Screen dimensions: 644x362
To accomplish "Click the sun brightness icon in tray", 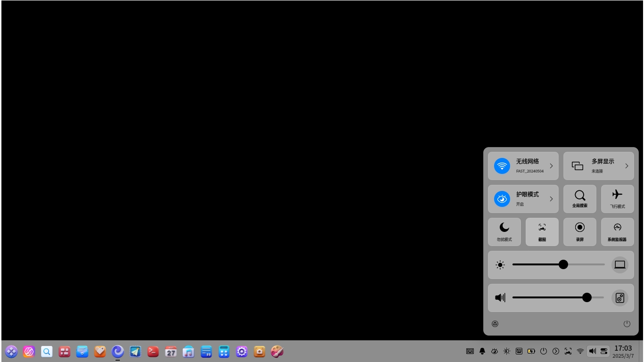I will click(x=507, y=351).
